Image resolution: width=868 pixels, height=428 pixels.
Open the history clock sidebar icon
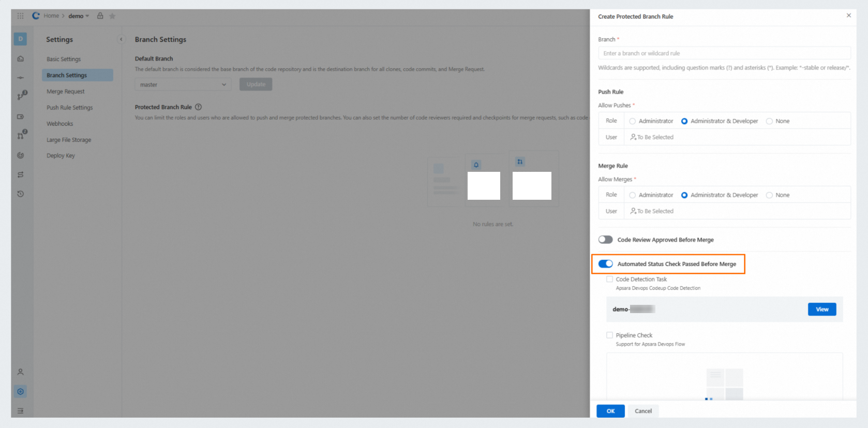(21, 194)
